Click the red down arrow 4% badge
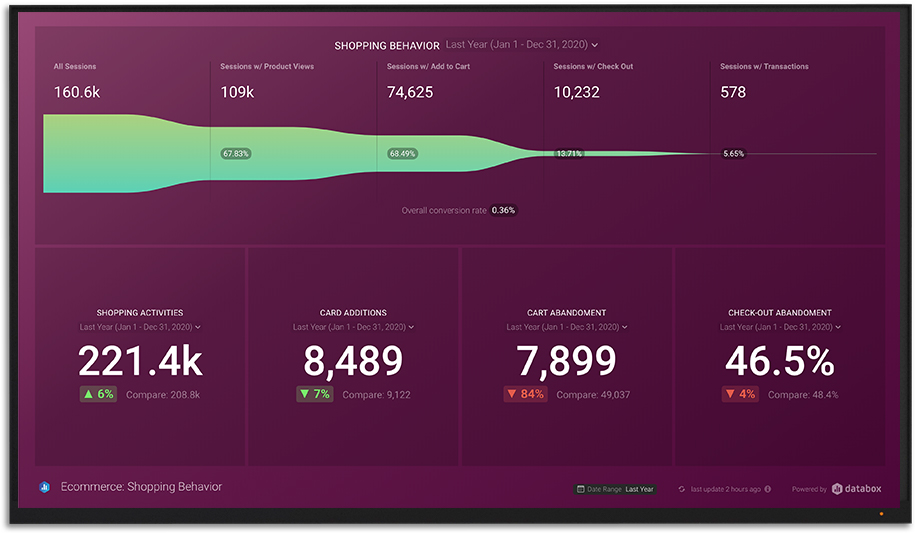 click(x=740, y=394)
